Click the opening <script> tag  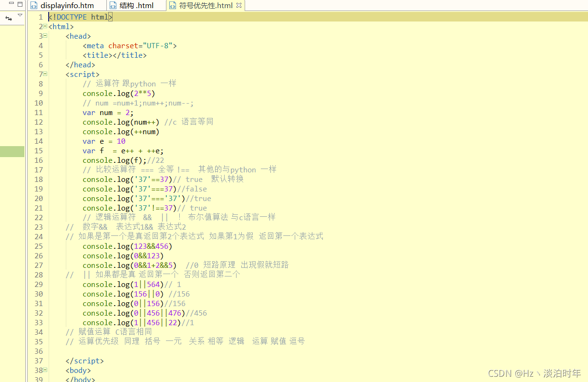(83, 74)
